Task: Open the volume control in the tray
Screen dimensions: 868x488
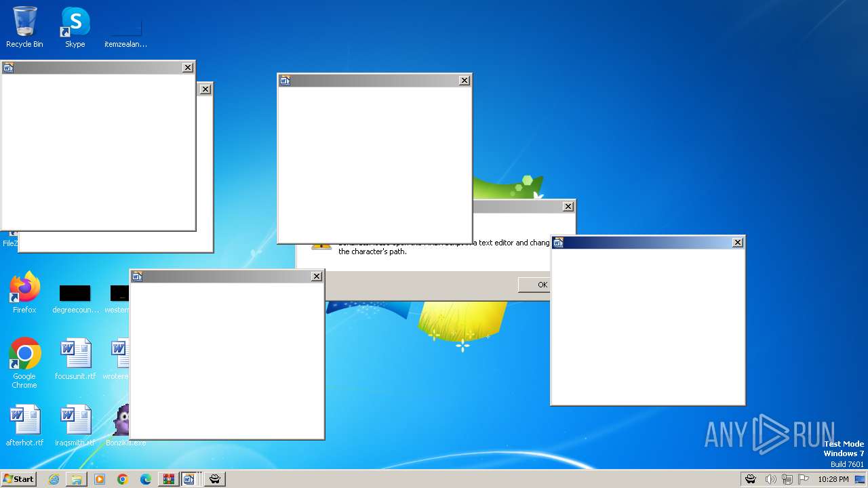Action: click(x=770, y=479)
